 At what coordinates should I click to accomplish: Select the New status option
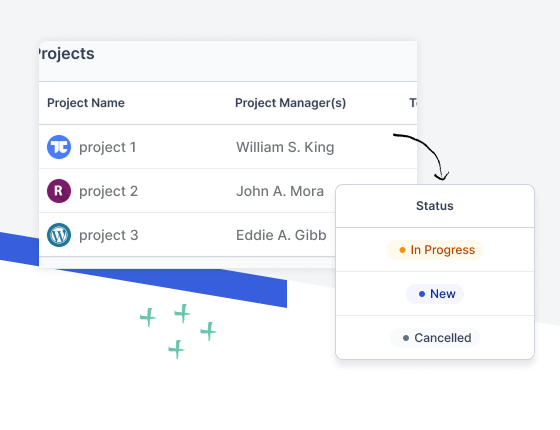click(435, 294)
